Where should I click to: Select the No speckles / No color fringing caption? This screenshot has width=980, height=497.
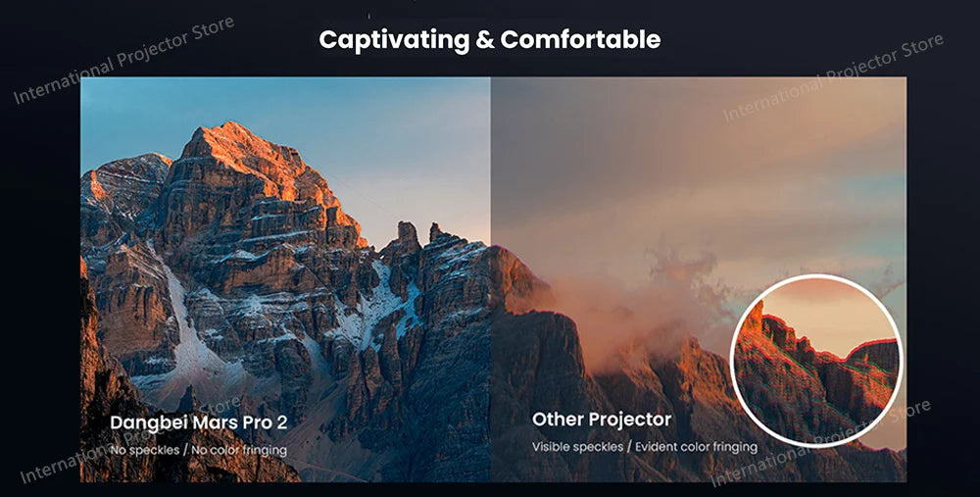(199, 450)
